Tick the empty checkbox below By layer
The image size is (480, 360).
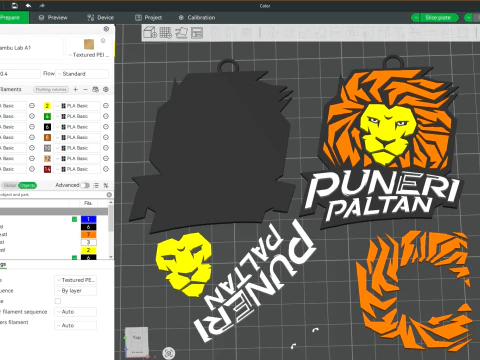[x=58, y=301]
